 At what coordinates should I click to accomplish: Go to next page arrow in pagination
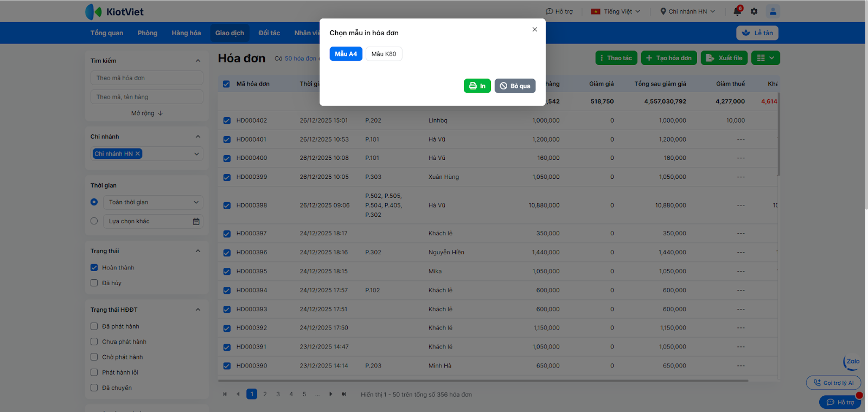(x=330, y=394)
